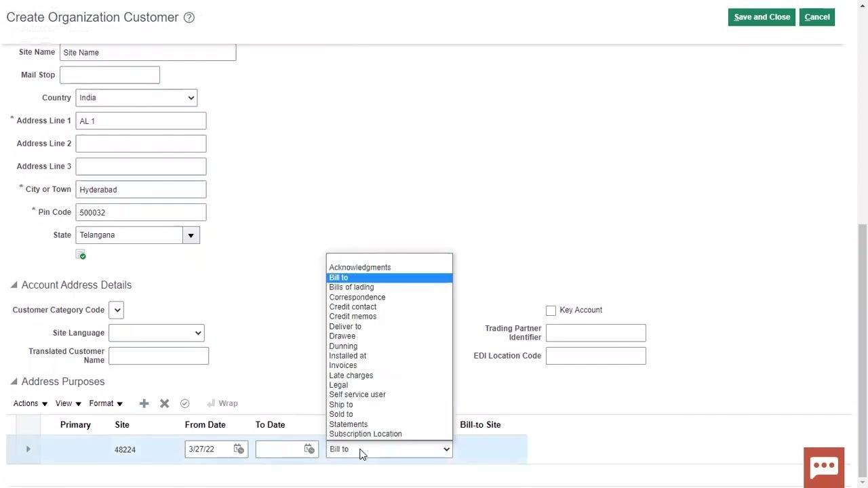
Task: Select Dunning option
Action: [x=389, y=346]
